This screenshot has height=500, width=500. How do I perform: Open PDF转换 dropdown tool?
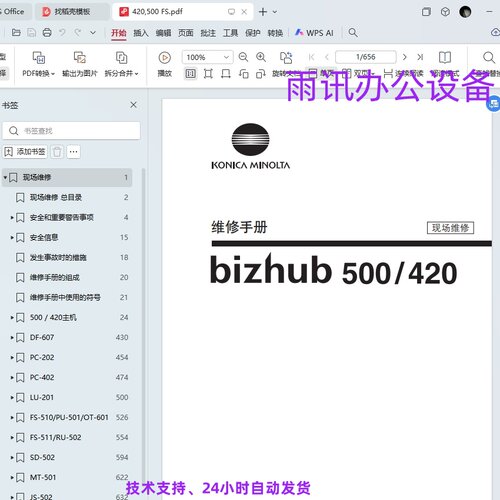tap(39, 64)
